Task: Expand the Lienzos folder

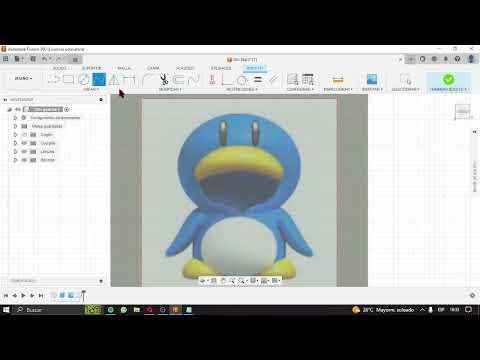Action: (x=15, y=151)
